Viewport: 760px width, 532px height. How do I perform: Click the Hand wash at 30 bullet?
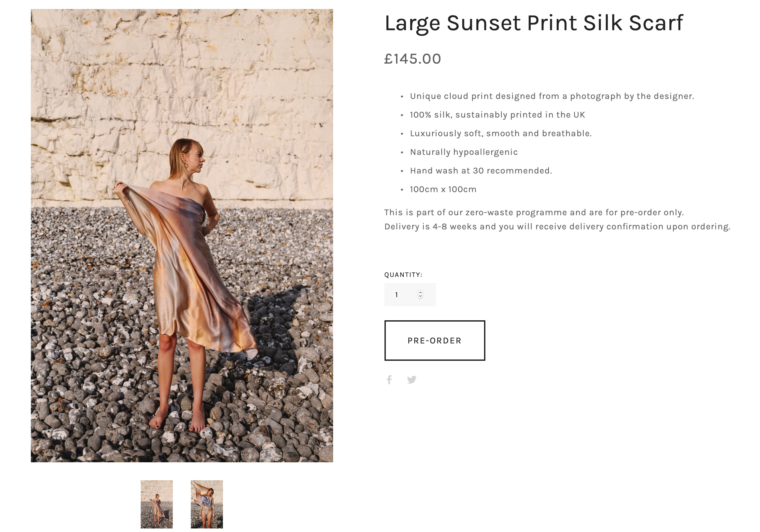point(481,171)
